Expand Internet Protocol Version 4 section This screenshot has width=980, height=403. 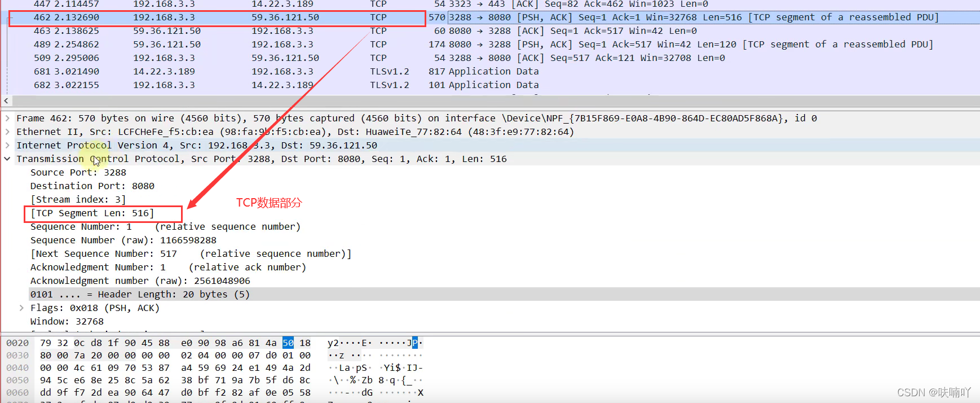click(x=7, y=145)
